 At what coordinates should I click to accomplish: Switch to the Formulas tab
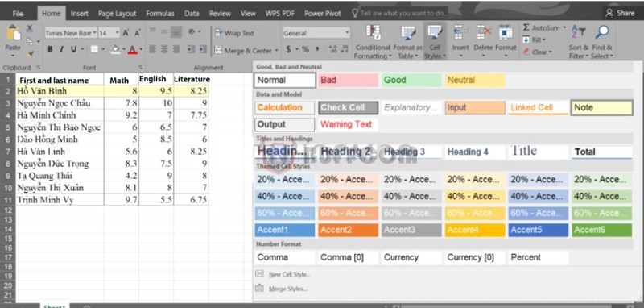pyautogui.click(x=160, y=14)
